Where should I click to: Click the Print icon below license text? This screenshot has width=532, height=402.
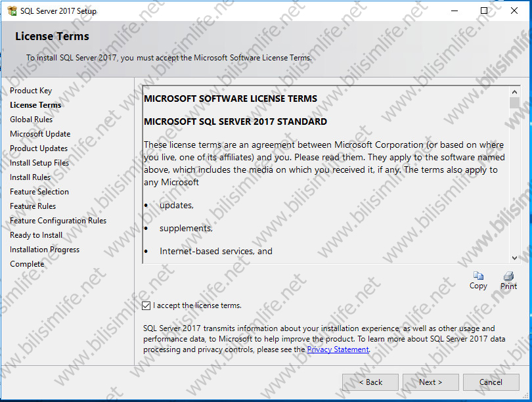(x=508, y=276)
